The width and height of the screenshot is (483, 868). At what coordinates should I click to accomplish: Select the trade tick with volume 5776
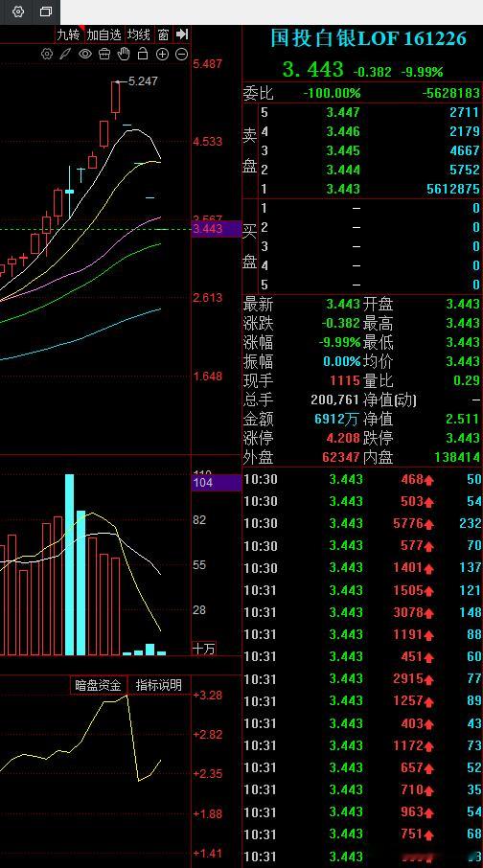(363, 523)
